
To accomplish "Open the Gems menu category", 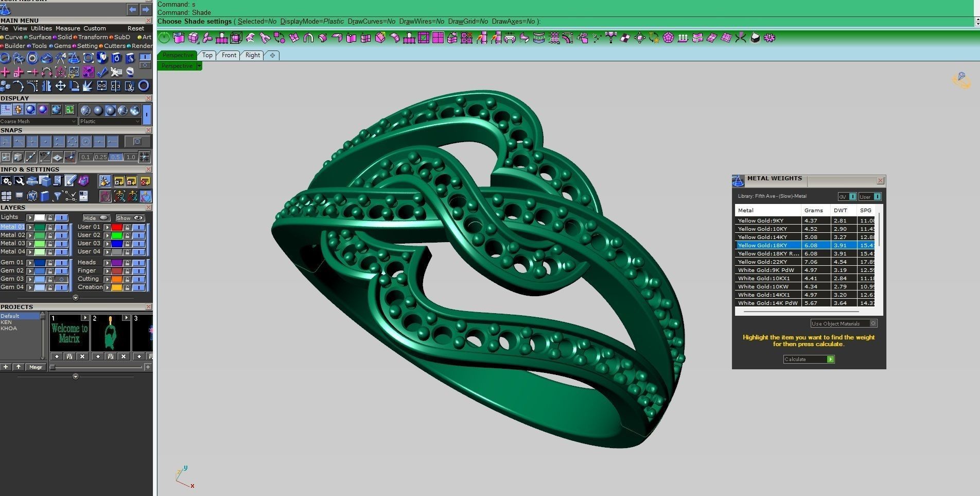I will click(62, 46).
